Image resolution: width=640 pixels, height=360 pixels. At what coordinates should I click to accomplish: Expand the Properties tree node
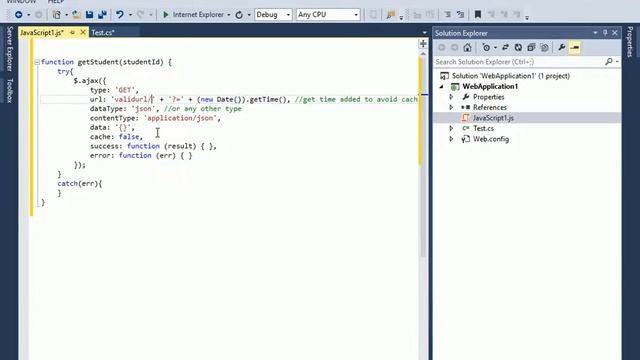[451, 97]
